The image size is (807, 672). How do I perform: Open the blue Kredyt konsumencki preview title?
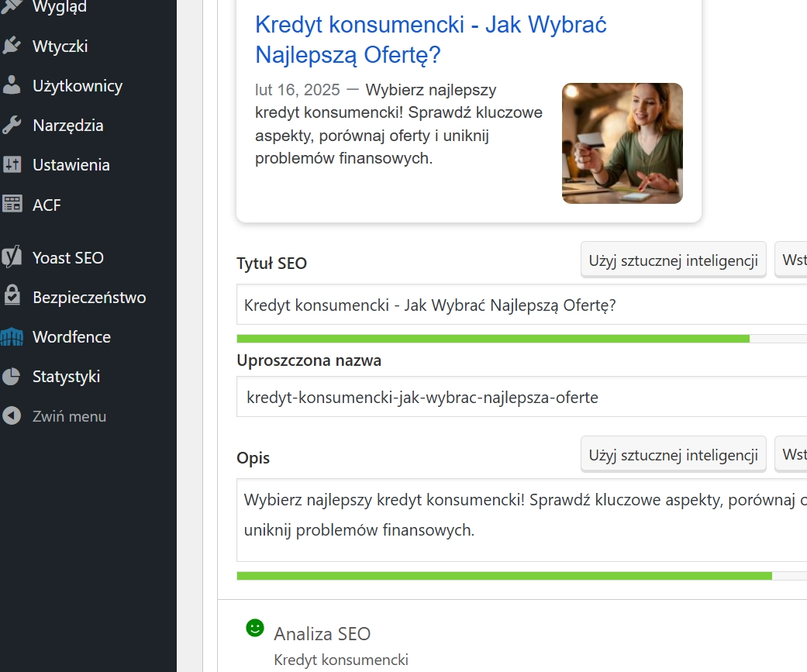tap(430, 40)
